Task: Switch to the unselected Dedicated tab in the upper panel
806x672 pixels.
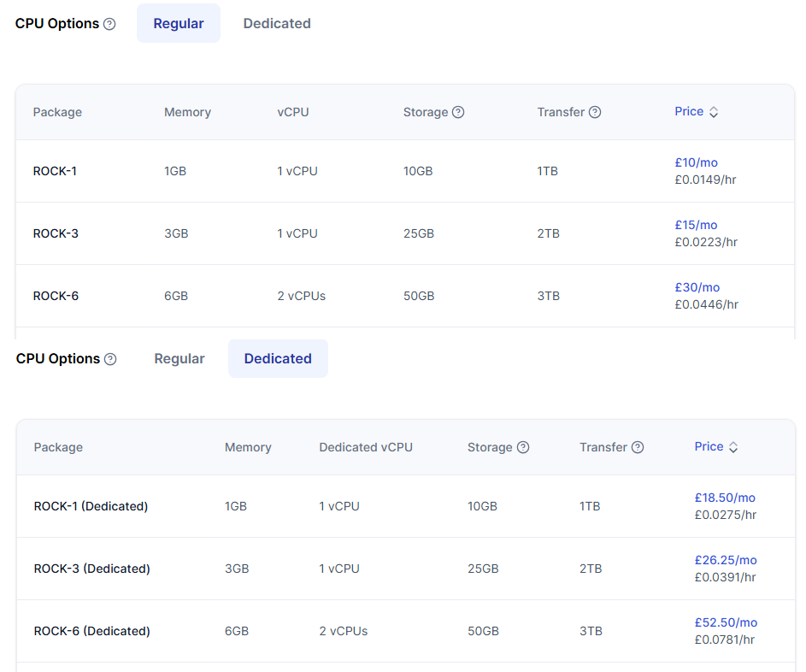Action: 277,24
